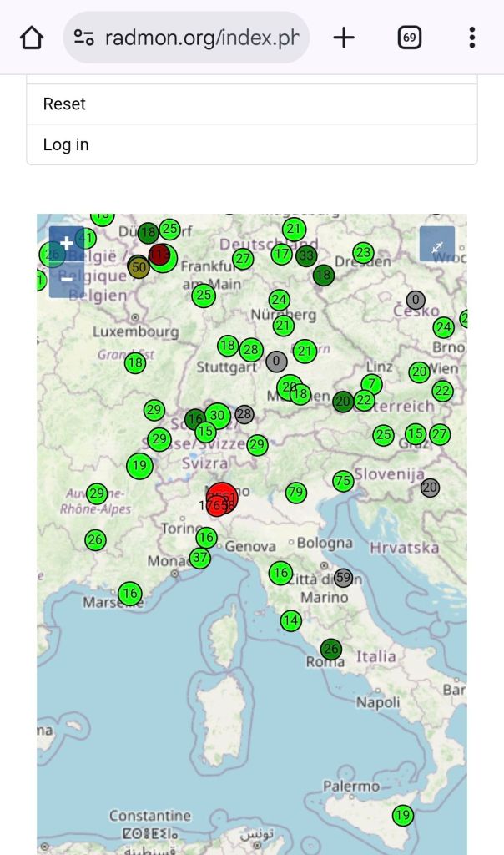Tap the browser home icon

pos(31,38)
